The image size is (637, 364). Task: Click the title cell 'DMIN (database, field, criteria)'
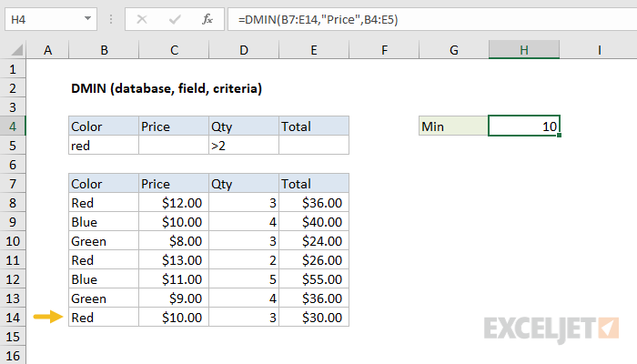click(x=167, y=88)
